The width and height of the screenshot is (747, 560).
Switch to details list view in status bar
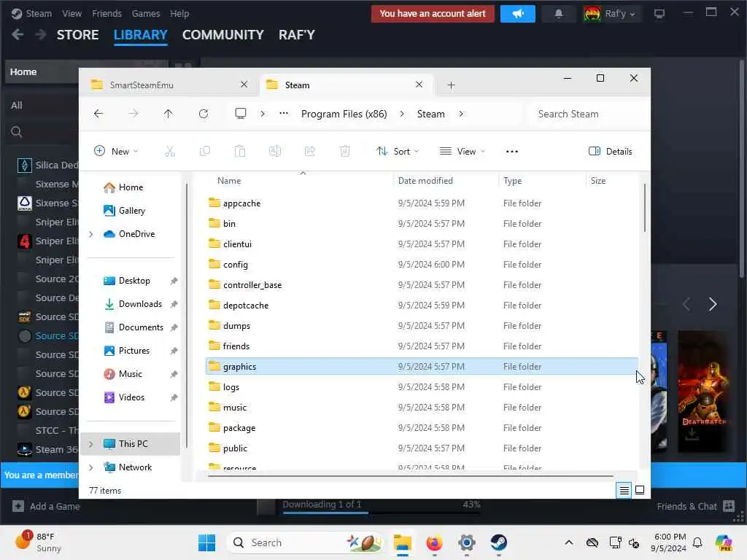(x=624, y=490)
